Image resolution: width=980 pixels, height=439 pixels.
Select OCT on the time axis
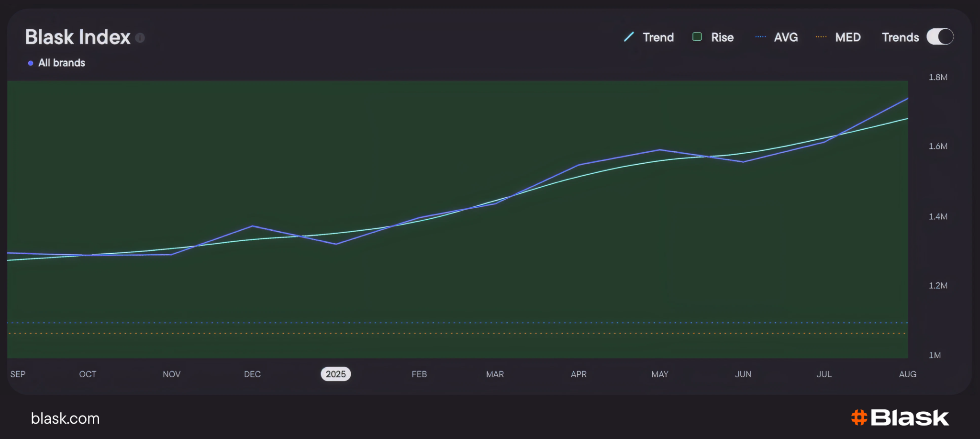(x=88, y=374)
